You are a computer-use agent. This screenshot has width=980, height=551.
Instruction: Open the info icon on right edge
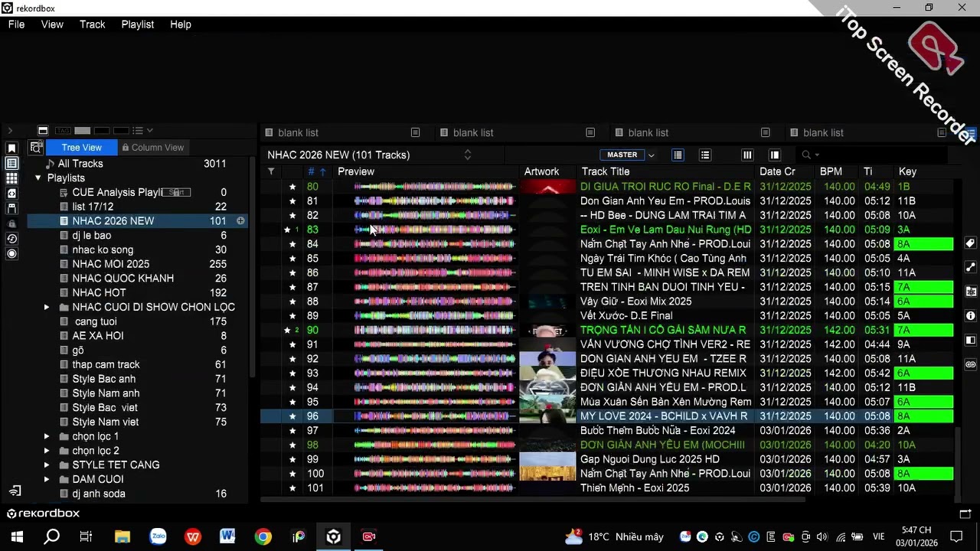pos(971,315)
